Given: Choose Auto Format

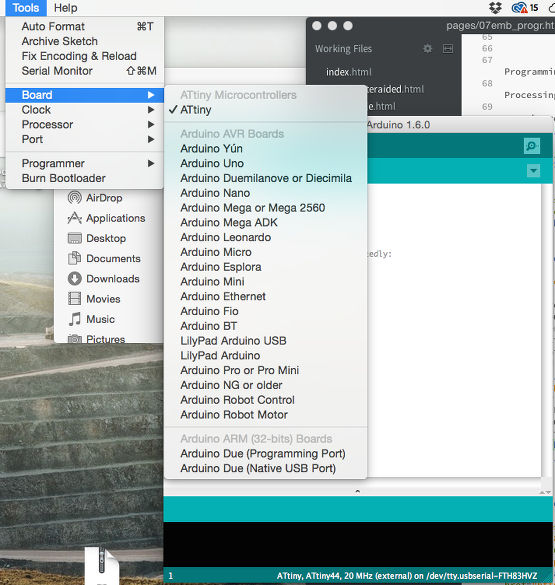Looking at the screenshot, I should pyautogui.click(x=85, y=26).
